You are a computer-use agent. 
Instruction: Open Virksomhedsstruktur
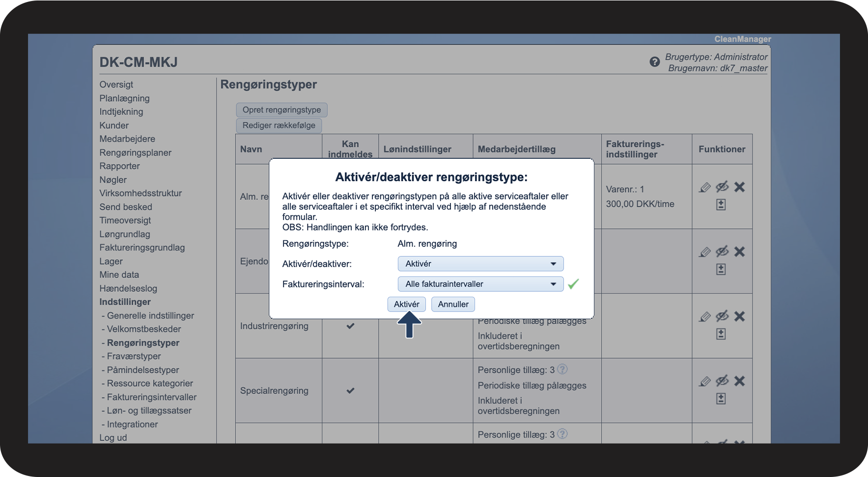tap(140, 193)
